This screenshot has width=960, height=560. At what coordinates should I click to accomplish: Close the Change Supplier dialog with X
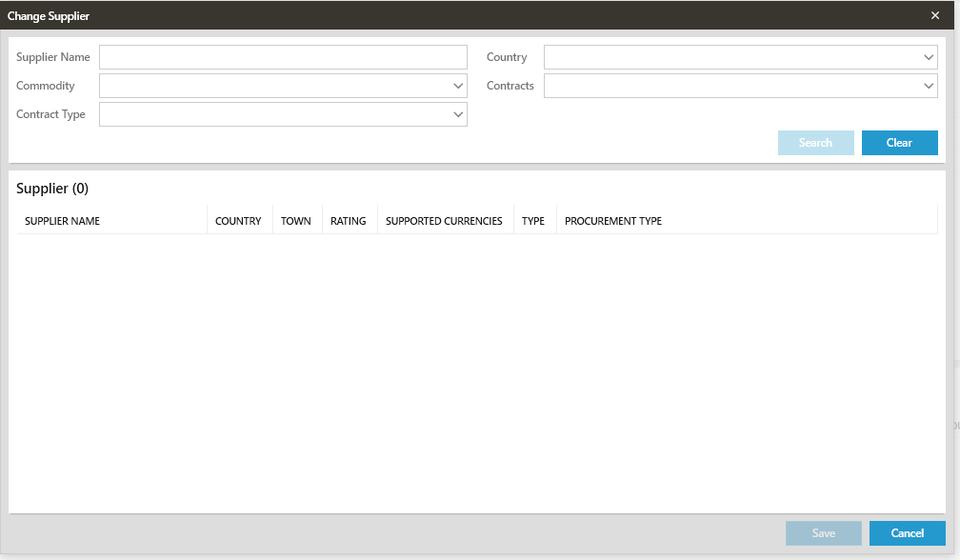[934, 16]
